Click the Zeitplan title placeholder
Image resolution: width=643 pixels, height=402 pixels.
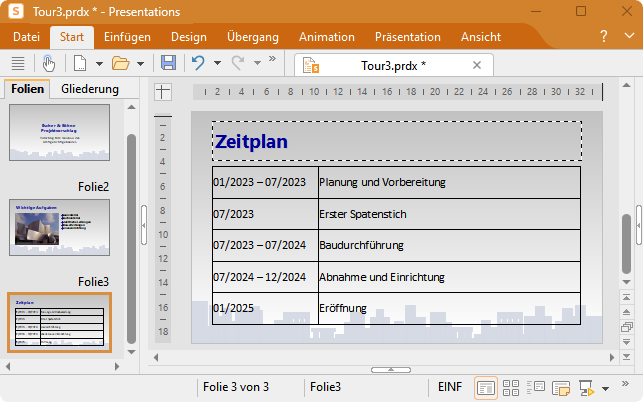tap(397, 141)
